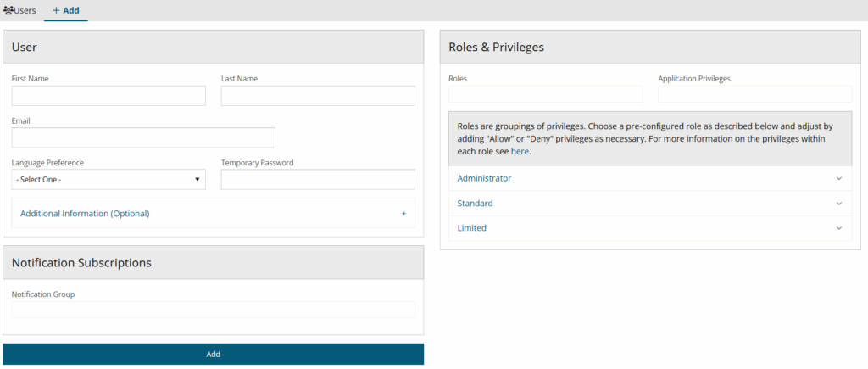Image resolution: width=868 pixels, height=369 pixels.
Task: Click chevron icon on Administrator row
Action: point(839,179)
